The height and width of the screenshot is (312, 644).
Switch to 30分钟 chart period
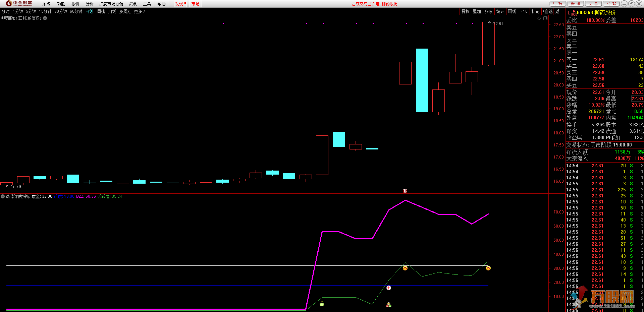[61, 11]
